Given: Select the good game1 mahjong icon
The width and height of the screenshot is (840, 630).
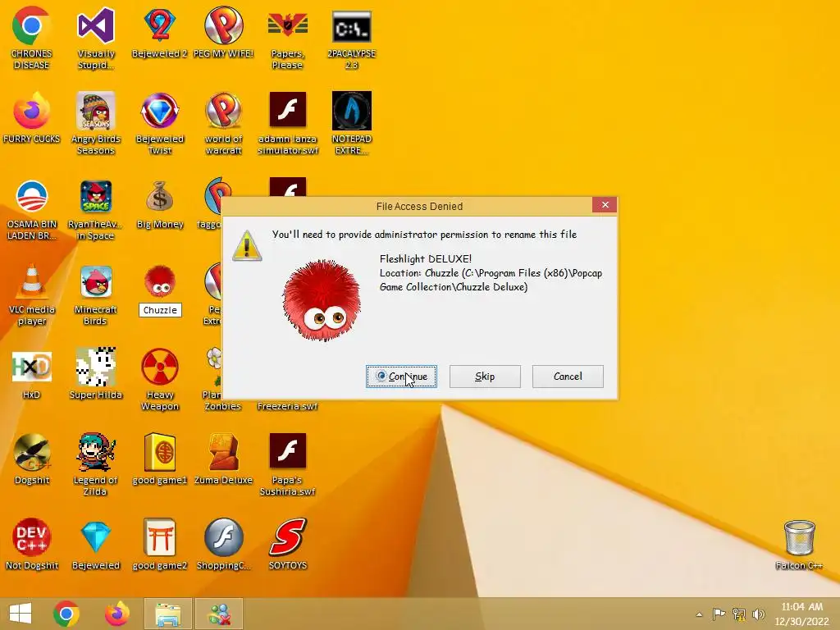Looking at the screenshot, I should [160, 452].
